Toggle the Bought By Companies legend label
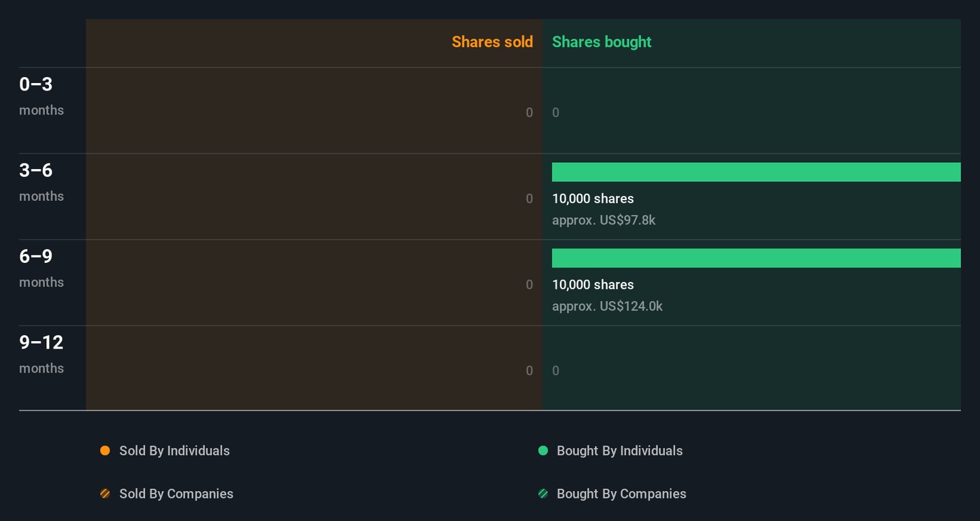Image resolution: width=980 pixels, height=521 pixels. (x=621, y=494)
